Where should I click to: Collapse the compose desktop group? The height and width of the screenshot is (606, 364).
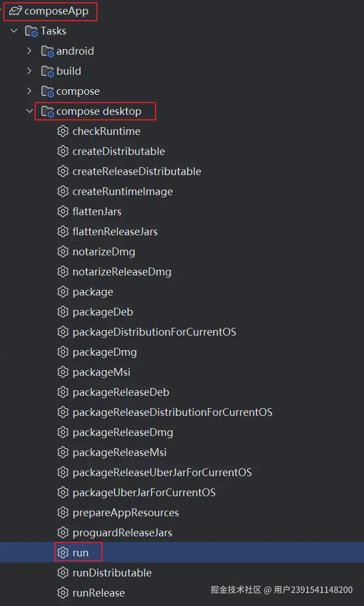[x=30, y=111]
